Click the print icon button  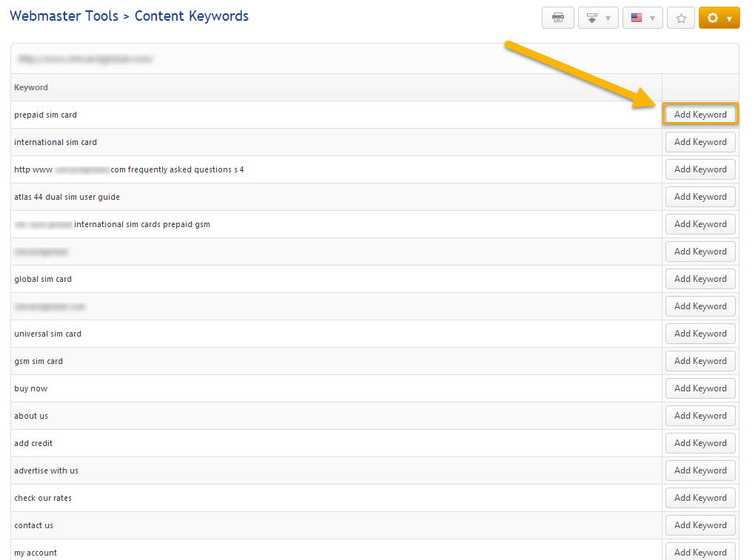[x=557, y=18]
